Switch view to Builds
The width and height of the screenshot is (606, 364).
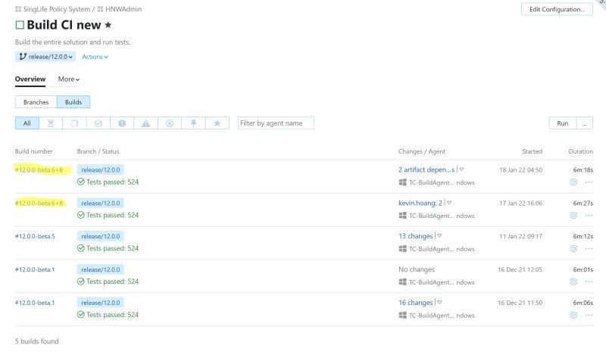(x=73, y=102)
